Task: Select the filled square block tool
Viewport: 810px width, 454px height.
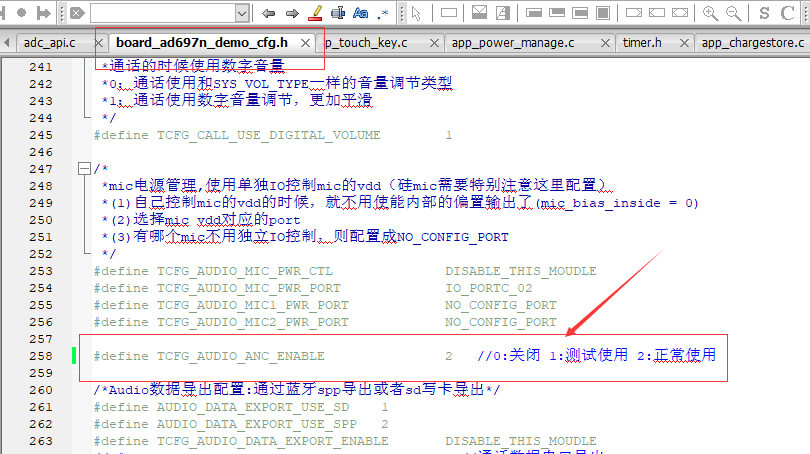Action: tap(603, 13)
